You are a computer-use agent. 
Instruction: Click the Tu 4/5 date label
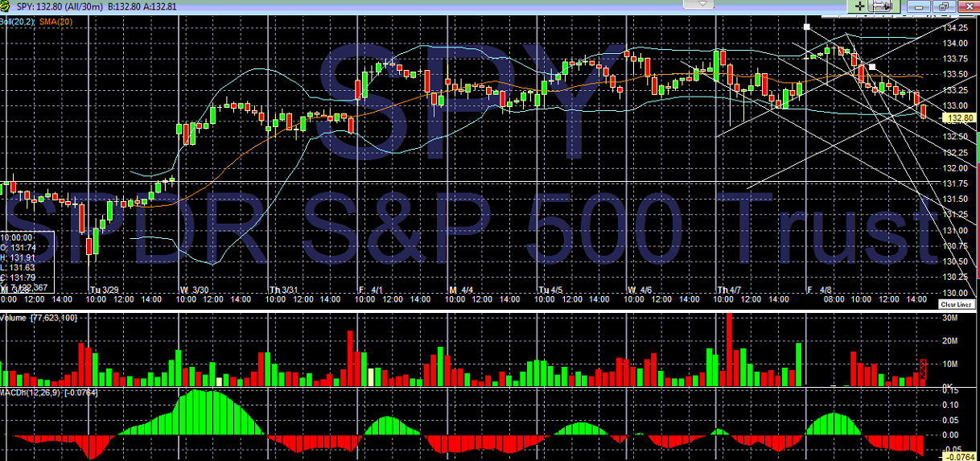point(551,289)
